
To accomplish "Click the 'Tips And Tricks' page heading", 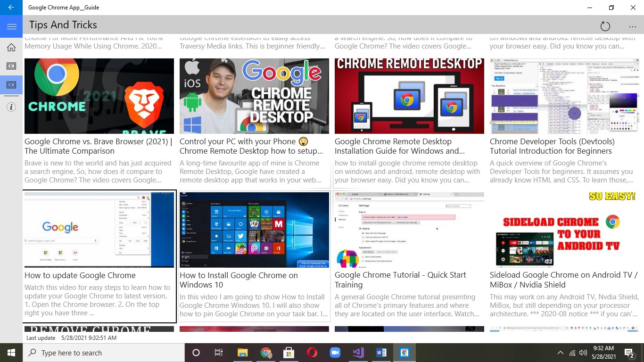I will [63, 25].
